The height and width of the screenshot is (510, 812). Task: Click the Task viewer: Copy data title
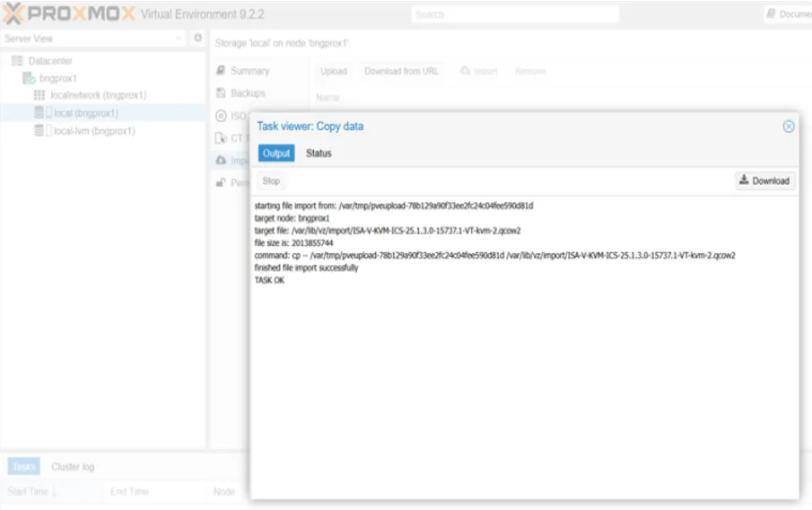click(x=310, y=127)
